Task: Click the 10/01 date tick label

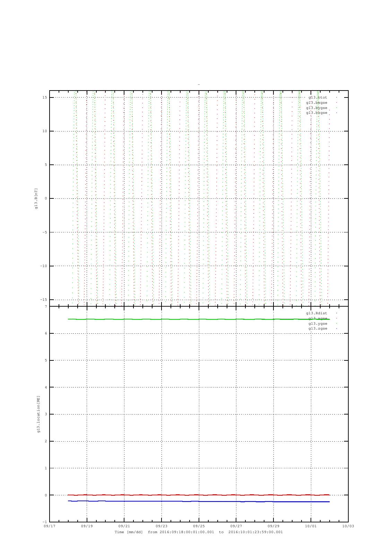Action: pyautogui.click(x=311, y=526)
